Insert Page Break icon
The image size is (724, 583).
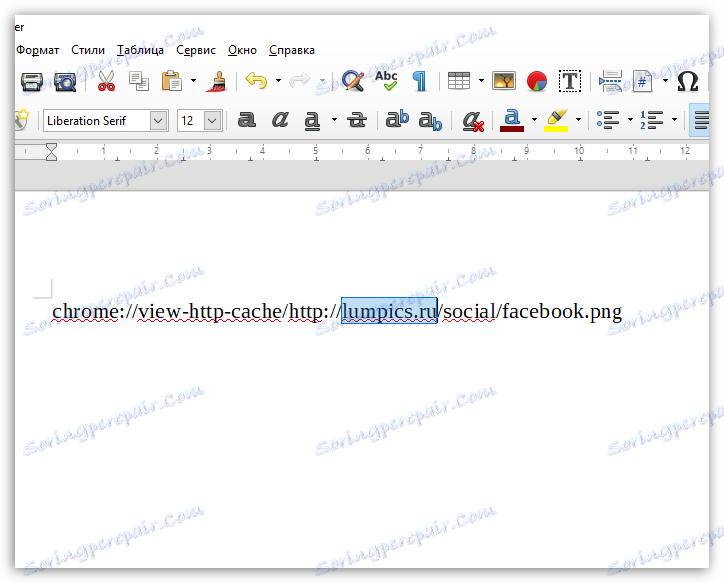tap(610, 81)
